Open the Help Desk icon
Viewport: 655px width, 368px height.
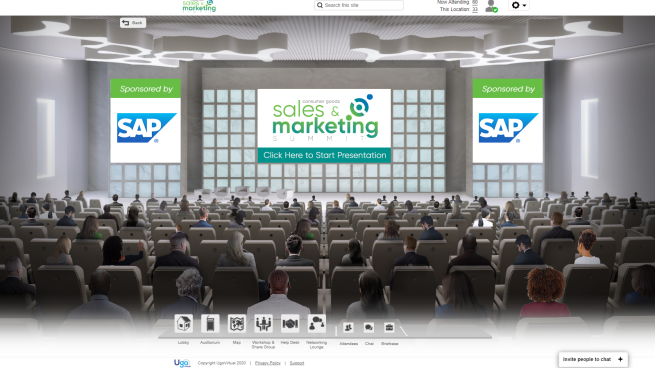point(290,324)
